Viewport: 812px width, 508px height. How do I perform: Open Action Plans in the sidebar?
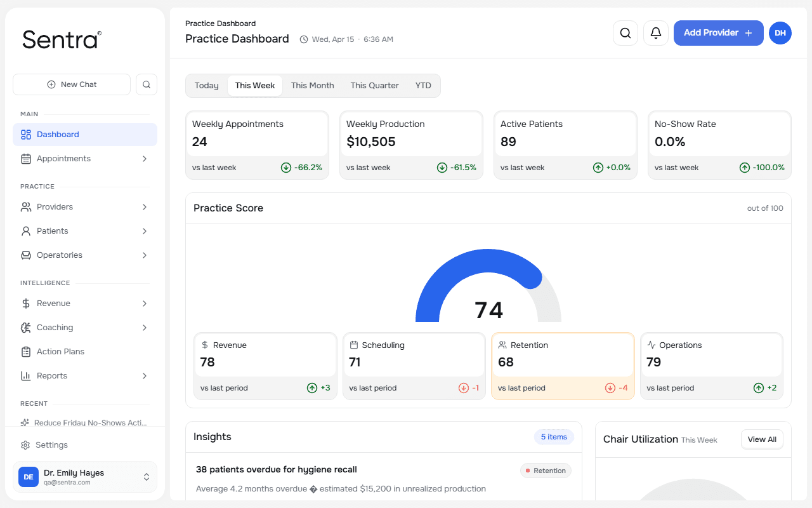click(x=85, y=352)
